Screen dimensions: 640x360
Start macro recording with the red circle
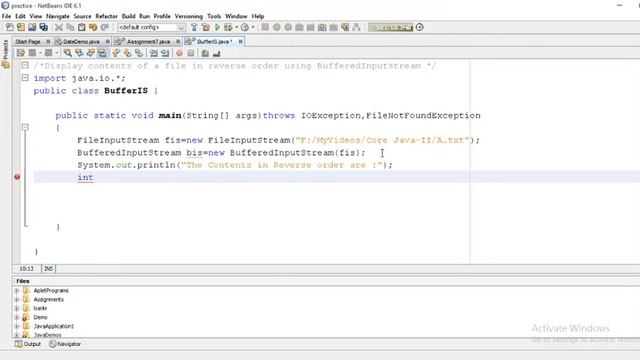(x=179, y=53)
